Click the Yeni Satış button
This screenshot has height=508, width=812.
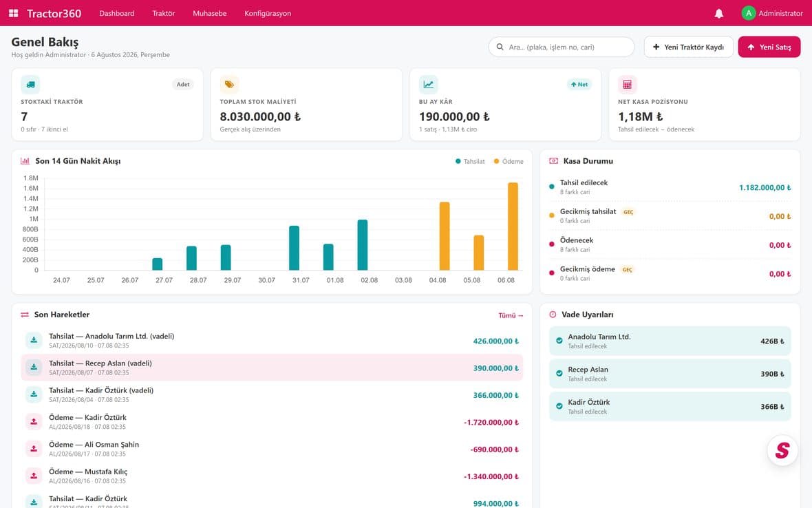pos(769,47)
